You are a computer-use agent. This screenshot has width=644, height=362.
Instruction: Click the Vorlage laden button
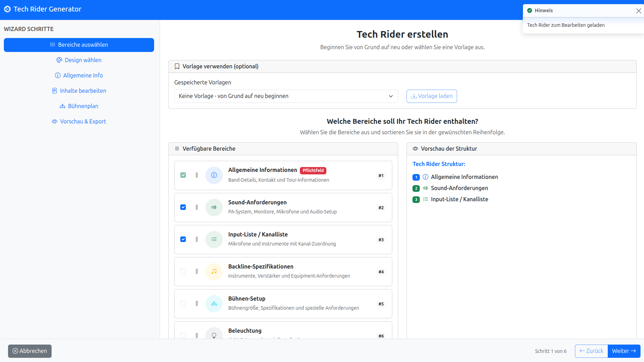[x=431, y=96]
